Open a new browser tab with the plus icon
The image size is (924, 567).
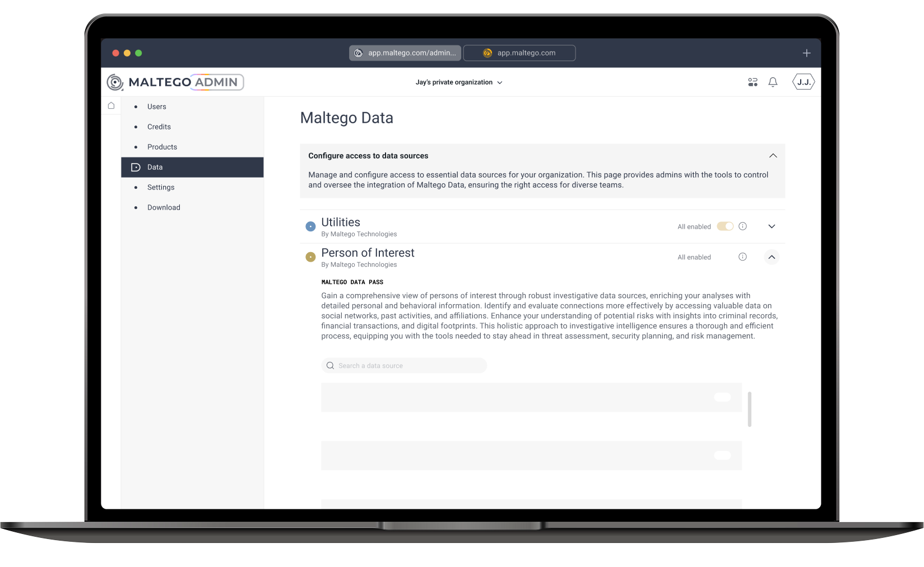tap(806, 53)
